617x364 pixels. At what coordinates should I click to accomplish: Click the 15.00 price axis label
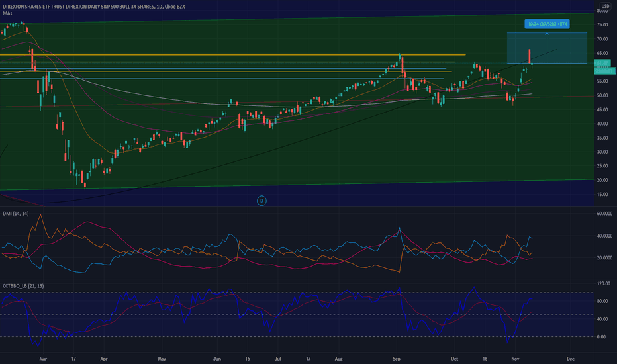(602, 195)
